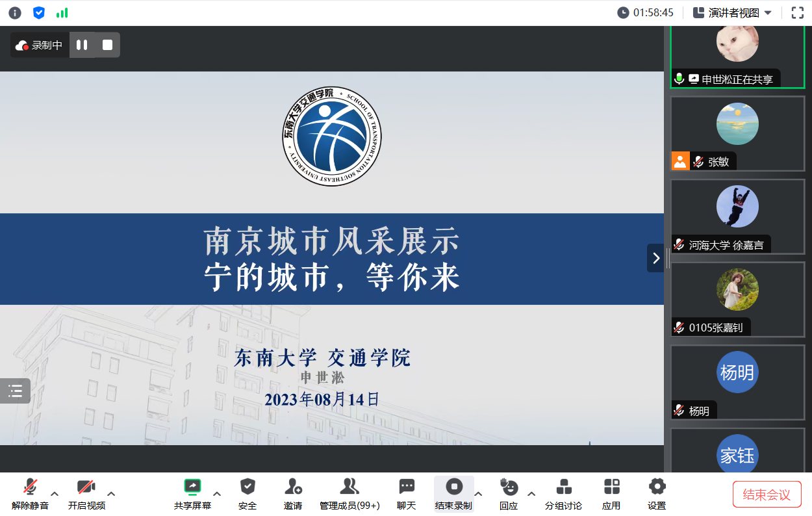Viewport: 812px width, 516px height.
Task: Click 张敏's orange host icon
Action: [680, 161]
